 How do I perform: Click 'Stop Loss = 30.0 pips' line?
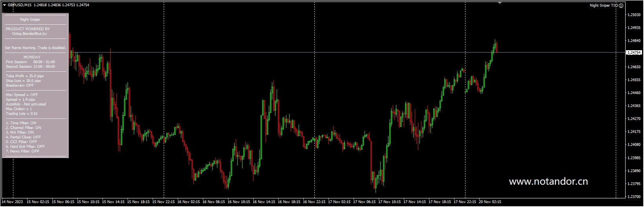click(x=23, y=81)
